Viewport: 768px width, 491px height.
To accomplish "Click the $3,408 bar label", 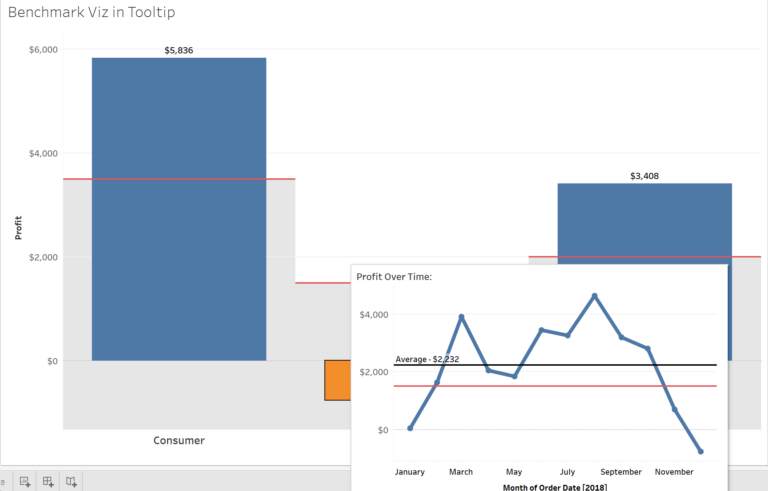I will [x=644, y=175].
